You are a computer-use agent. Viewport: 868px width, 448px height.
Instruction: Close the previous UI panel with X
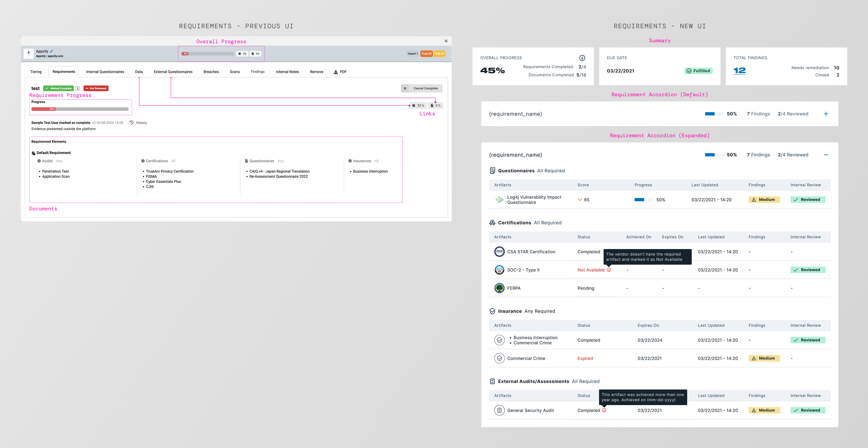[446, 41]
